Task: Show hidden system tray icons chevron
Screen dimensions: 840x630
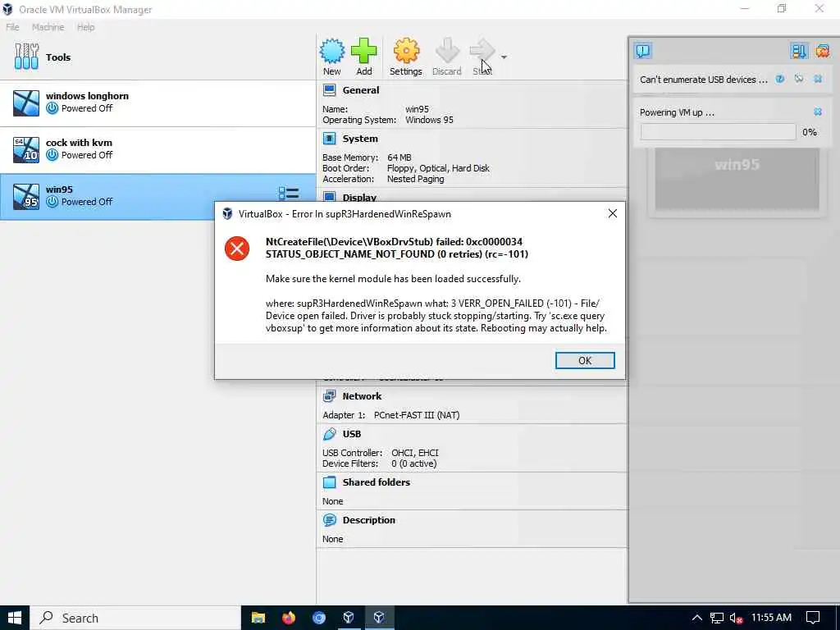Action: [696, 618]
